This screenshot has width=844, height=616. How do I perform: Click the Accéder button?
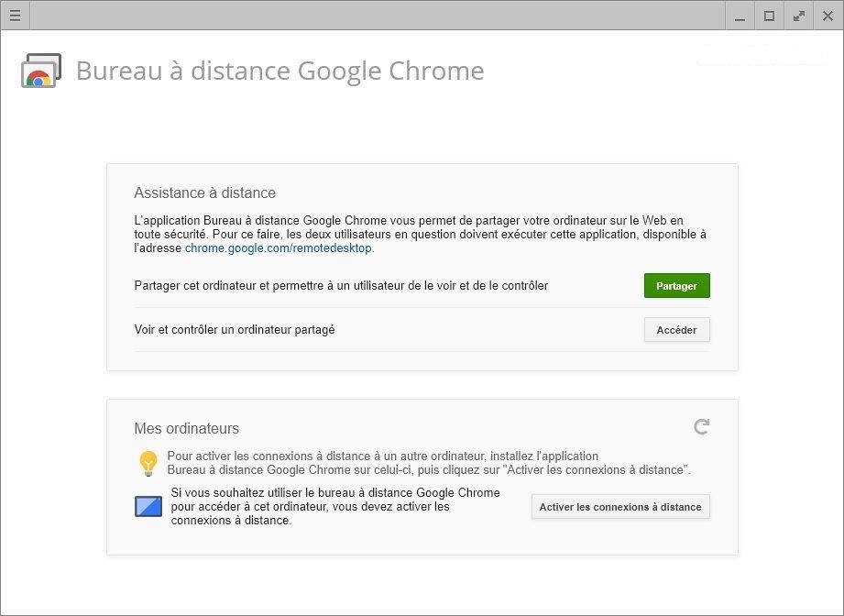676,329
